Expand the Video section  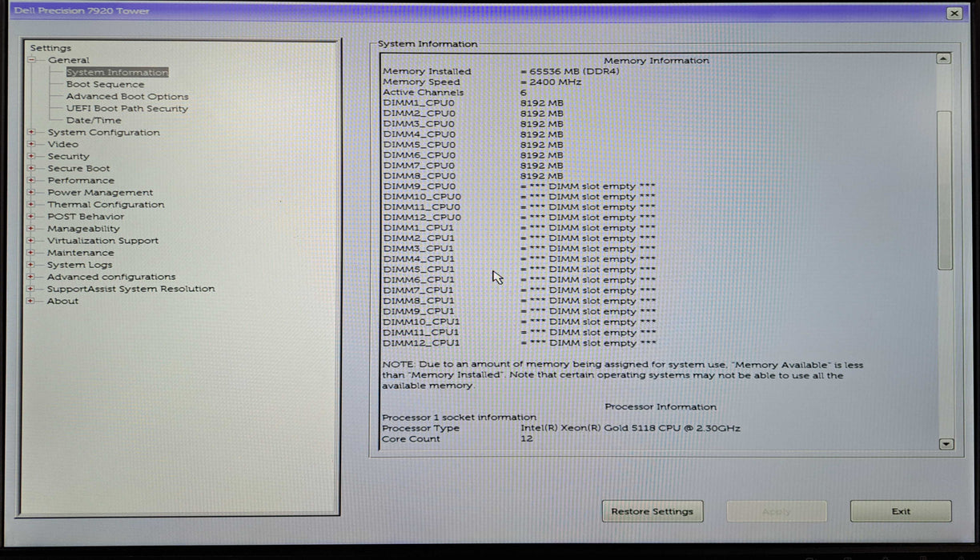tap(30, 144)
